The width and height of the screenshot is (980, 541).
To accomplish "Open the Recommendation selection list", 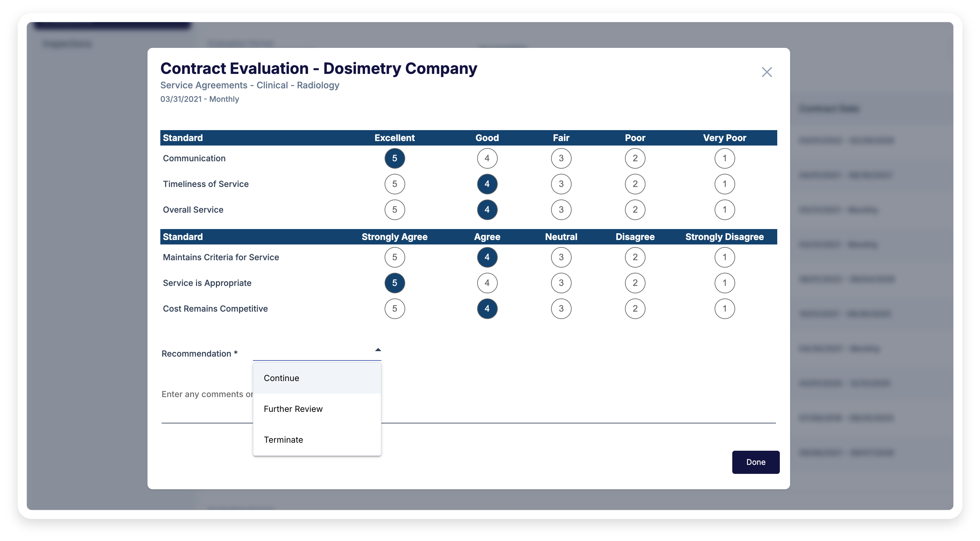I will (317, 354).
